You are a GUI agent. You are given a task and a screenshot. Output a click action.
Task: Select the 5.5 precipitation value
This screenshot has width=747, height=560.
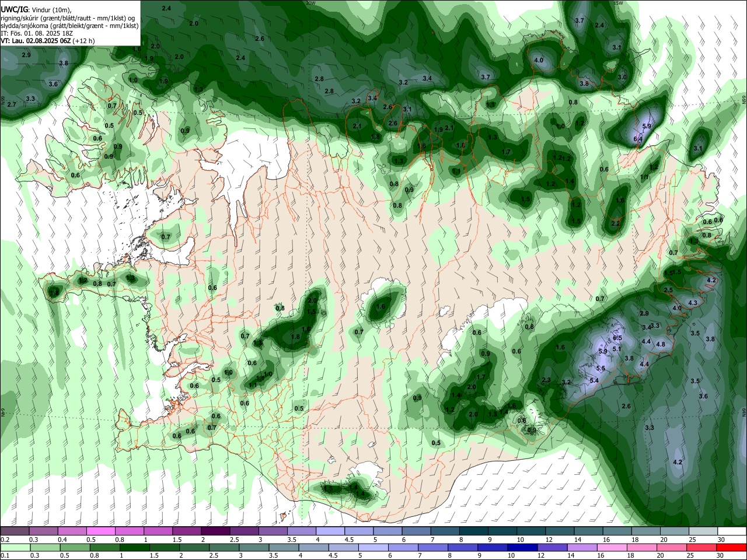point(601,369)
